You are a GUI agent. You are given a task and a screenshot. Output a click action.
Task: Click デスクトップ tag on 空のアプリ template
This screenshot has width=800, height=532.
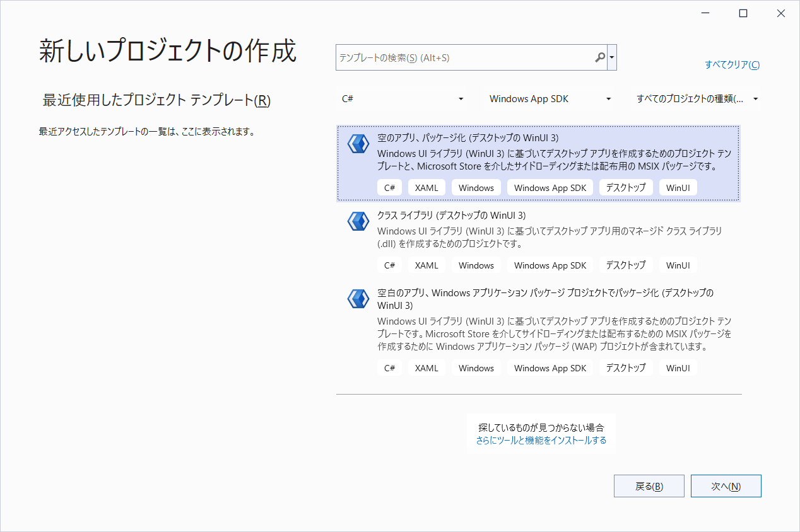click(x=626, y=188)
